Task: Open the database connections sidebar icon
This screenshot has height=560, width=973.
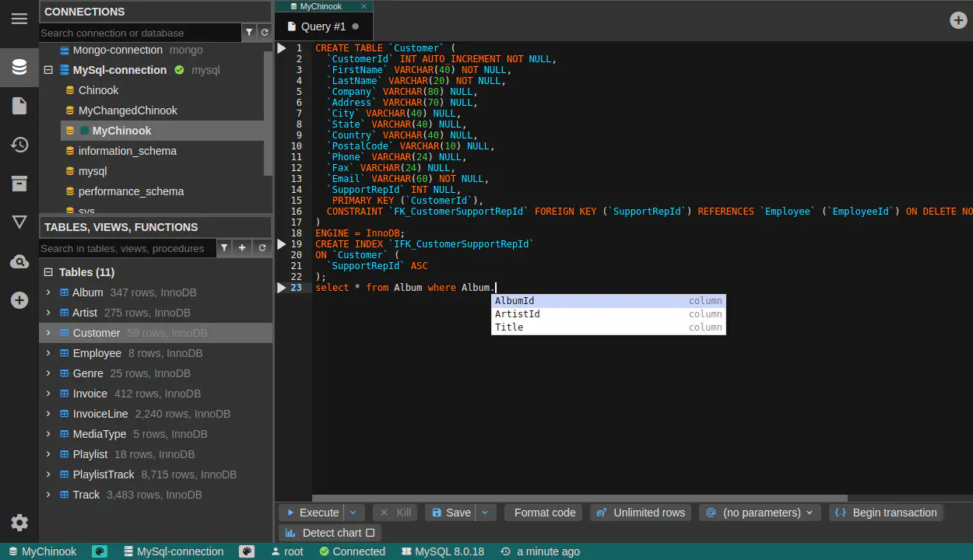Action: pos(19,67)
